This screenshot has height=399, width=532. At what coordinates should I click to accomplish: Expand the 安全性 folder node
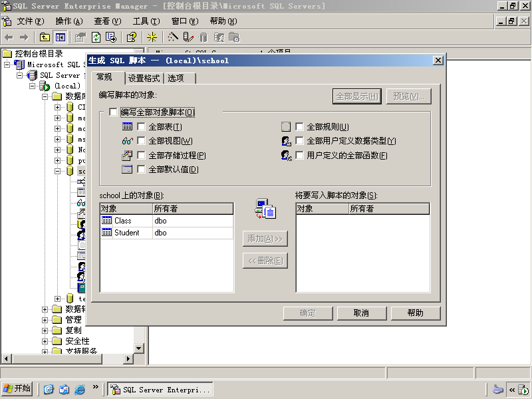click(45, 341)
